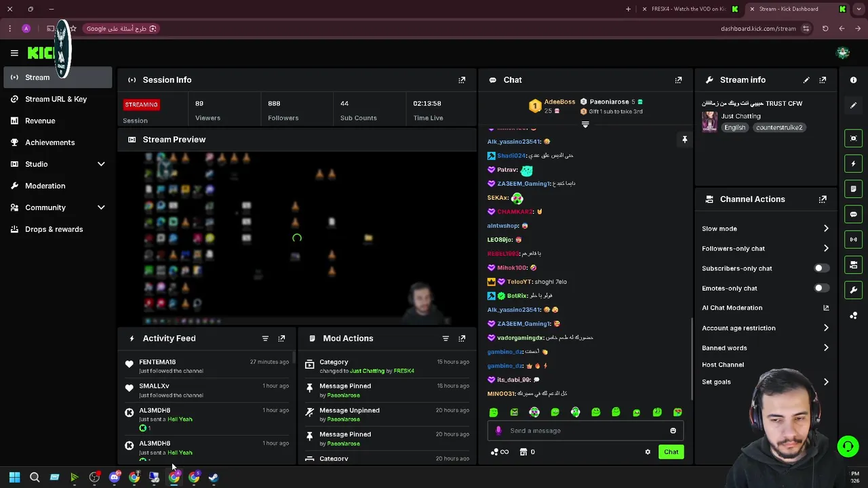Click the browser address bar URL
The image size is (868, 488).
758,28
